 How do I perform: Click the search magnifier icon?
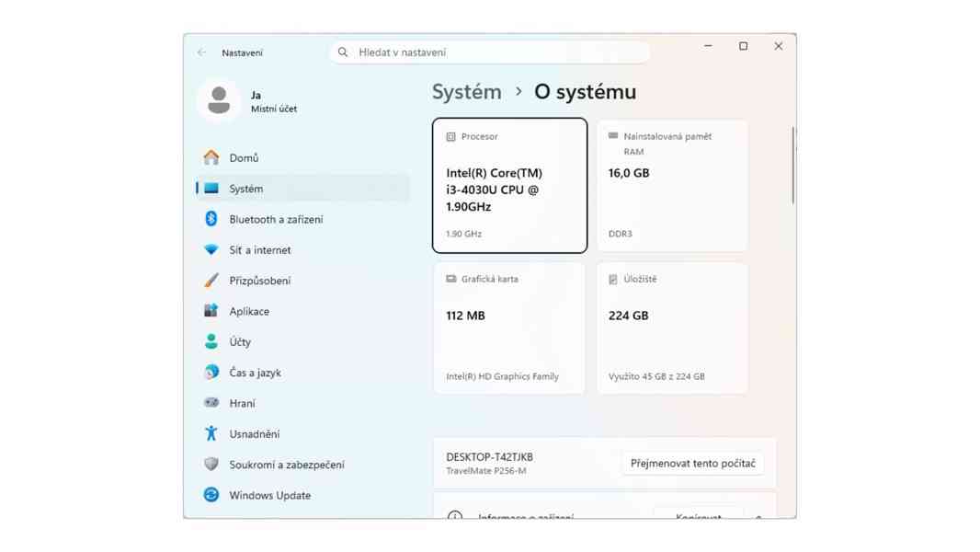(x=343, y=52)
